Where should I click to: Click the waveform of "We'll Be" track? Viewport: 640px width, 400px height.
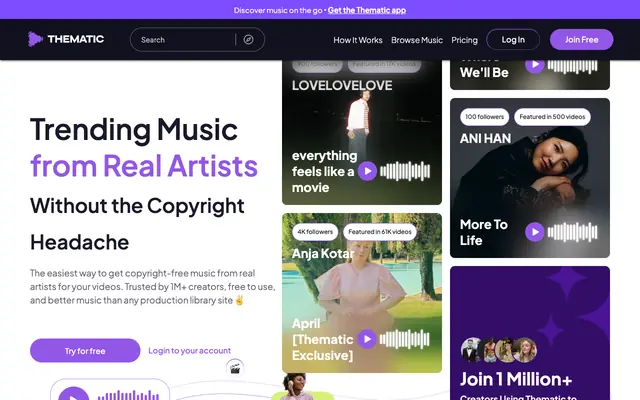tap(572, 66)
